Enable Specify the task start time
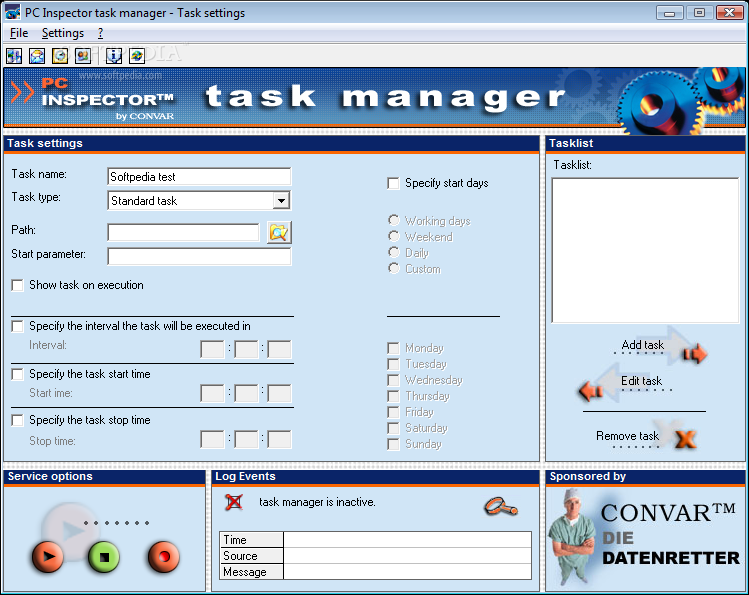The image size is (749, 595). coord(17,374)
